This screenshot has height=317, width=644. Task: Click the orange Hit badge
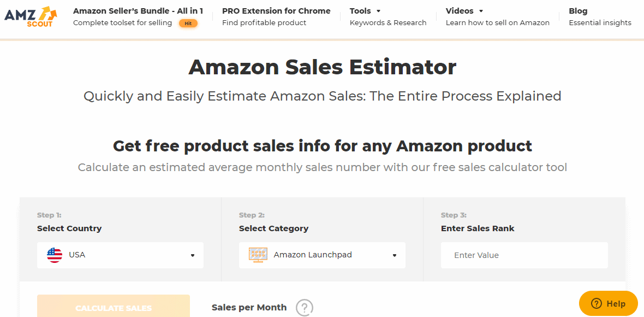(x=188, y=23)
